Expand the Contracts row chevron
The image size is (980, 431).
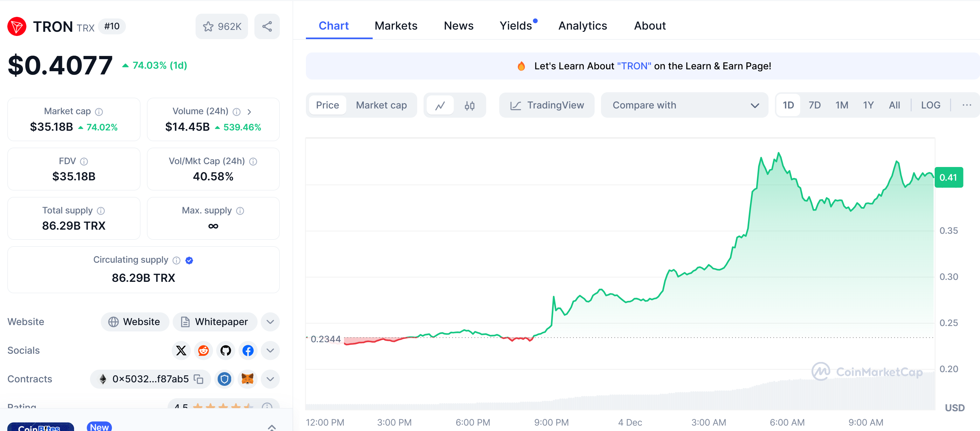click(270, 379)
